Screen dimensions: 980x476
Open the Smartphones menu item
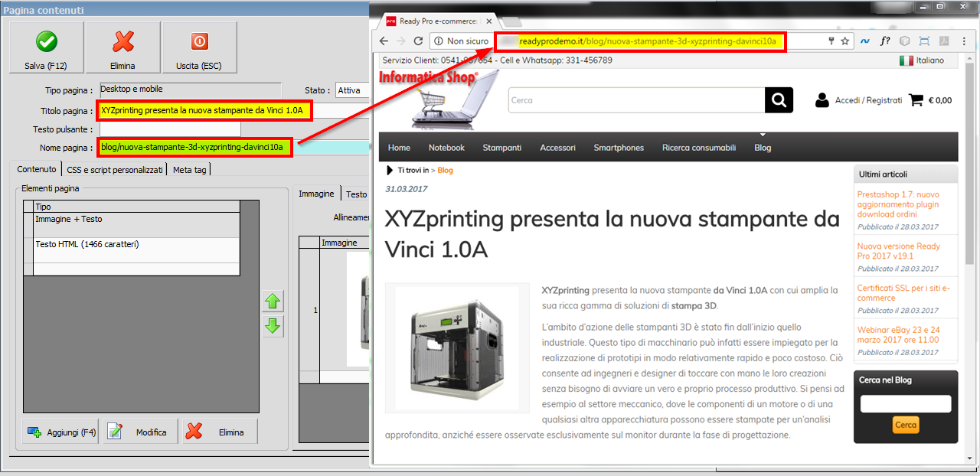(619, 148)
